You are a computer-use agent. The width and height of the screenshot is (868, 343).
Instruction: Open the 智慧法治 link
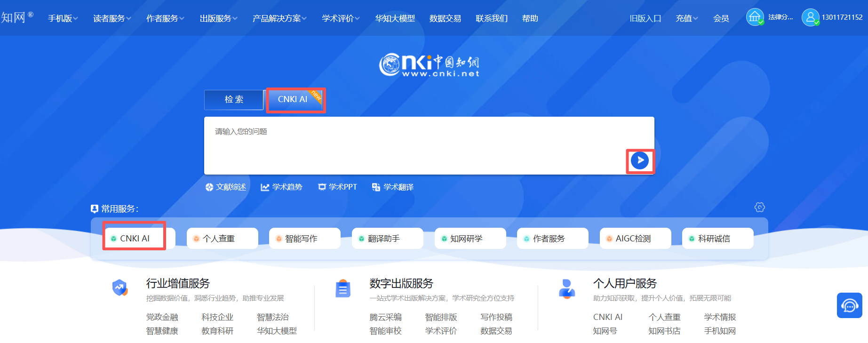[272, 317]
